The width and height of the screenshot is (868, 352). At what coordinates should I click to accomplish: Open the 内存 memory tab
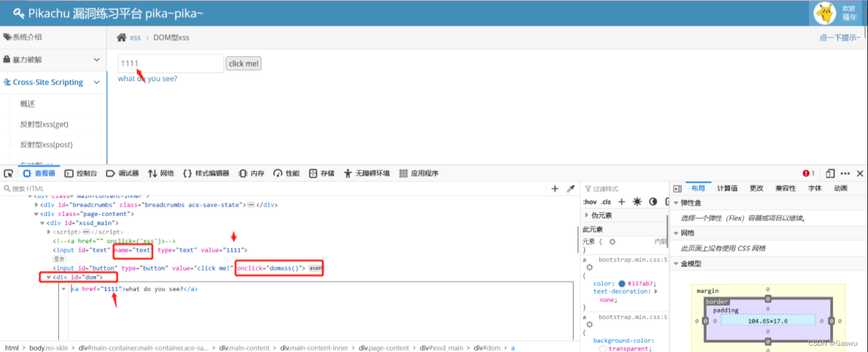coord(252,173)
